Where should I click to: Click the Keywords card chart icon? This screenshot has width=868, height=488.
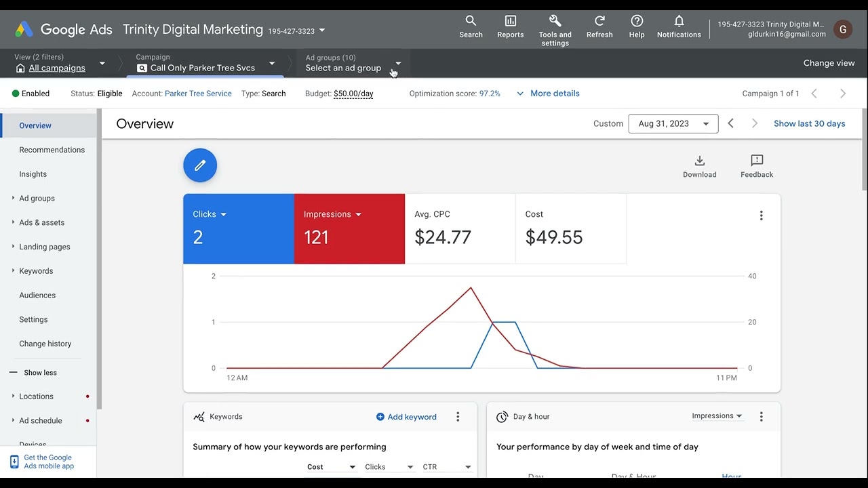199,417
